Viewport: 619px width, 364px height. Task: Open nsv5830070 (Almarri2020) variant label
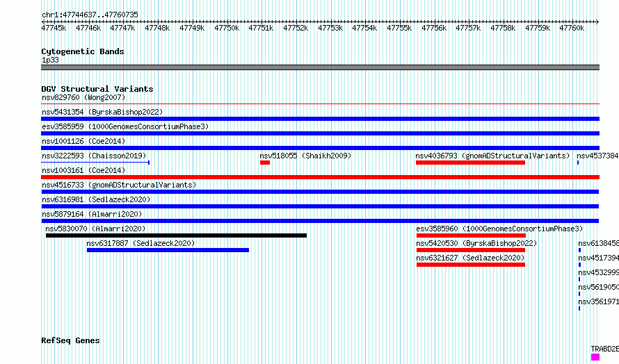pyautogui.click(x=95, y=229)
